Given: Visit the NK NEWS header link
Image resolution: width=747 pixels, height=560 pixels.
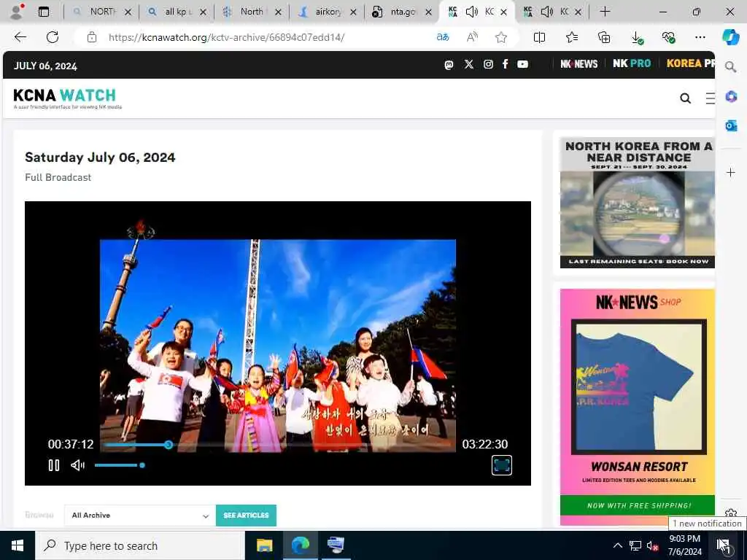Looking at the screenshot, I should click(578, 64).
